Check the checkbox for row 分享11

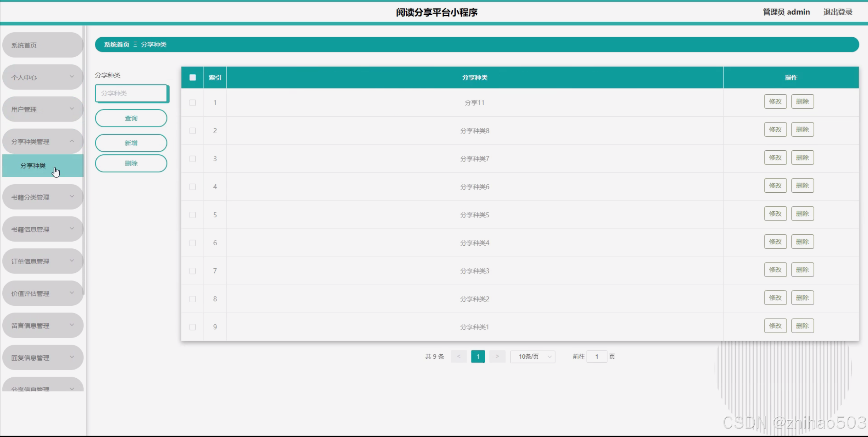[x=192, y=102]
